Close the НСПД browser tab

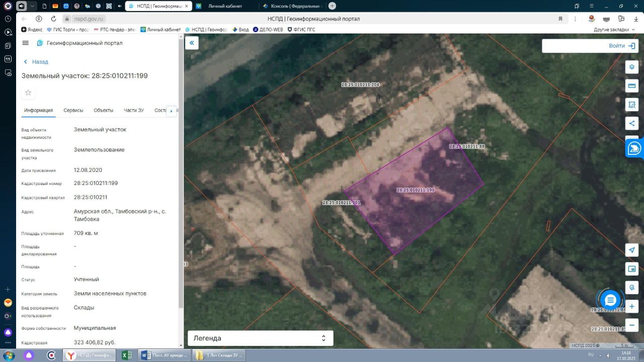[187, 6]
